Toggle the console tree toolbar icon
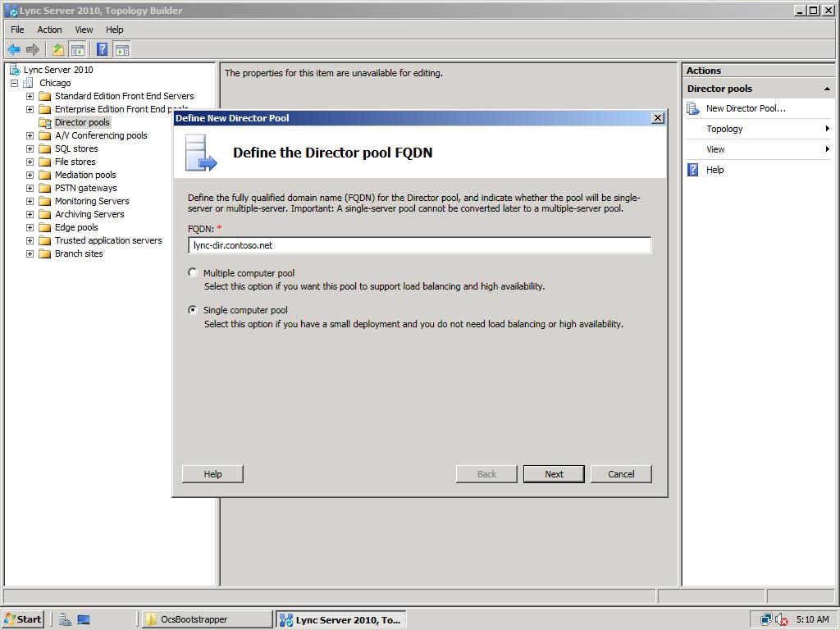Screen dimensions: 840x630 tap(78, 49)
